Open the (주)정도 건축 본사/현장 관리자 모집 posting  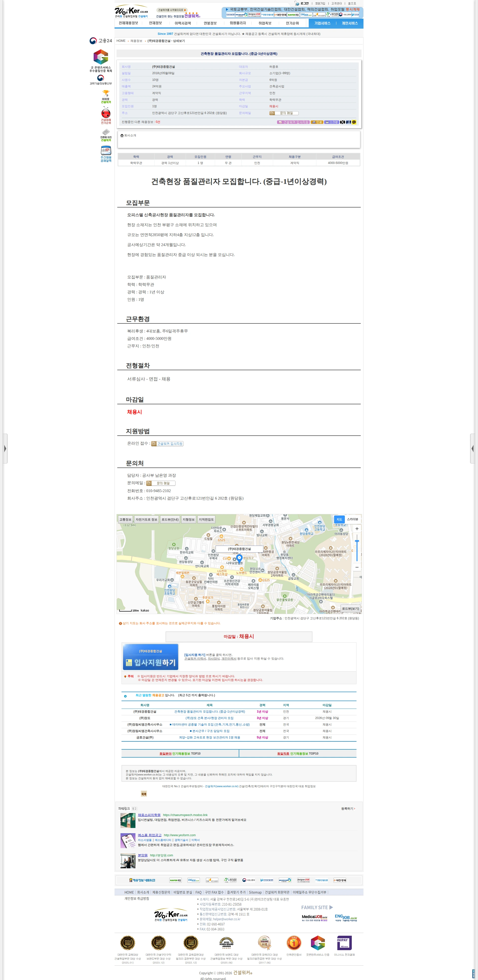tap(209, 718)
